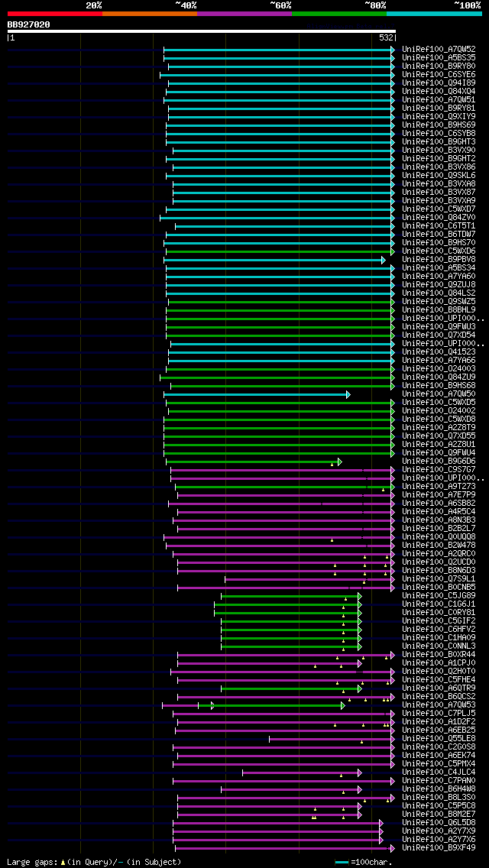489x868 pixels.
Task: Open hit UniRef100_A5BS35
Action: (x=439, y=57)
